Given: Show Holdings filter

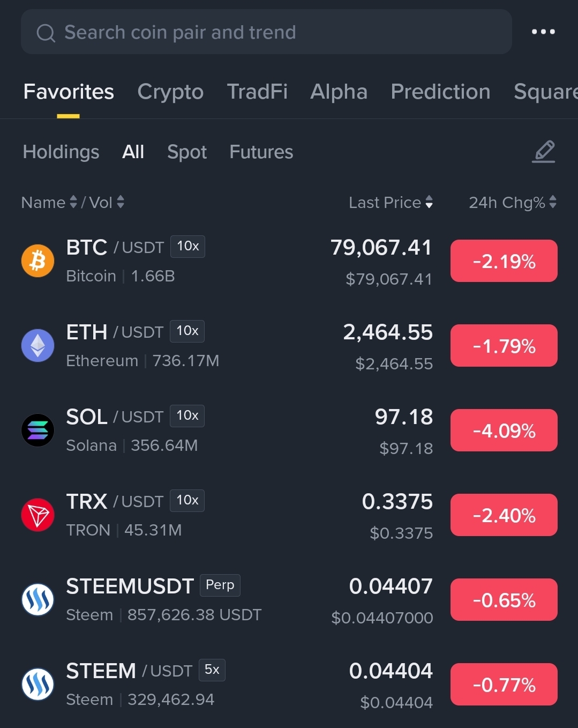Looking at the screenshot, I should (61, 152).
